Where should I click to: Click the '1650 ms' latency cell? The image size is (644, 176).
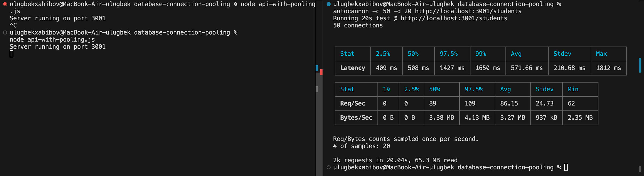pos(488,68)
